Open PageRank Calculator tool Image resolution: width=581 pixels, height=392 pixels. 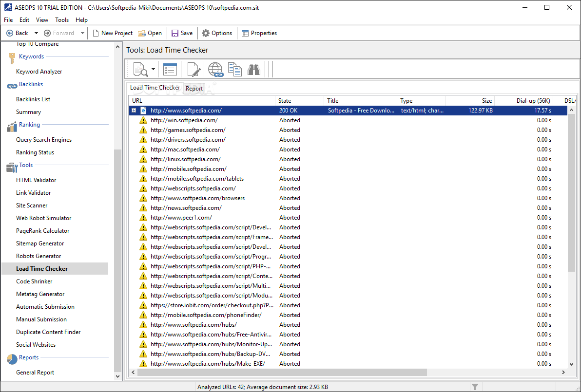[42, 231]
